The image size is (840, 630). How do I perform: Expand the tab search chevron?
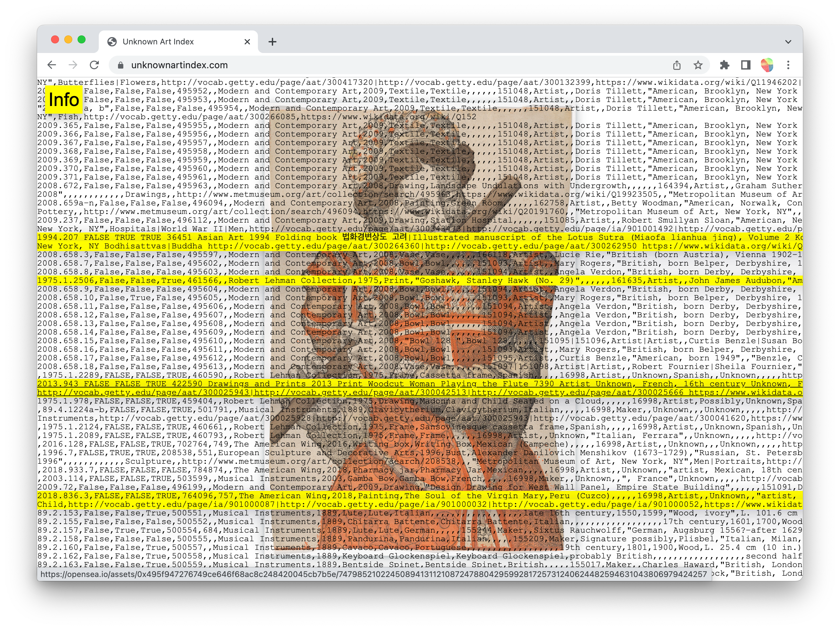(x=788, y=42)
